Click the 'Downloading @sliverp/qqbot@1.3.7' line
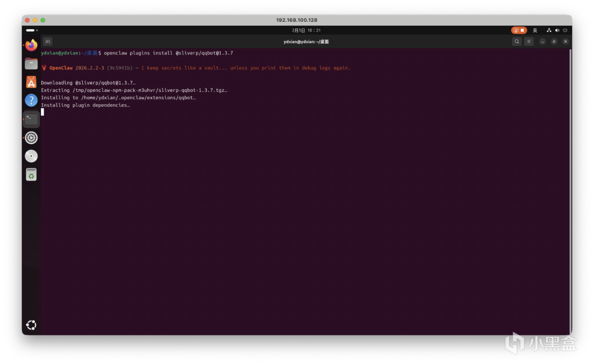The height and width of the screenshot is (364, 594). pyautogui.click(x=88, y=83)
